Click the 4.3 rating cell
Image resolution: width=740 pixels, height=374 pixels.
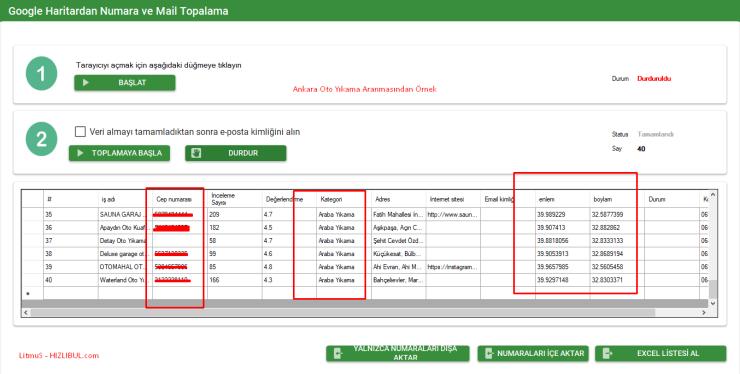tap(289, 280)
